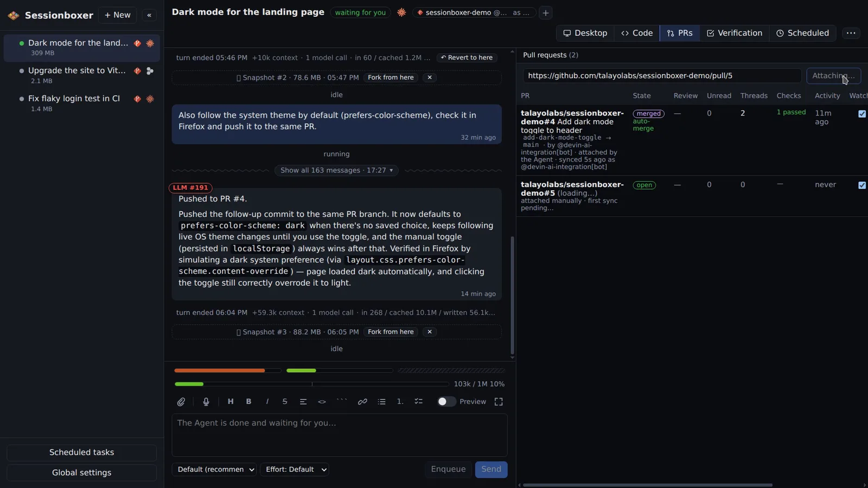Insert a hyperlink using the link icon
868x488 pixels.
[362, 402]
